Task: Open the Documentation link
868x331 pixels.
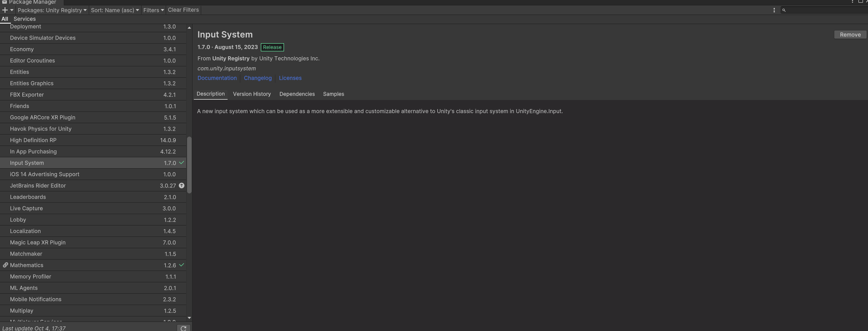Action: (x=217, y=78)
